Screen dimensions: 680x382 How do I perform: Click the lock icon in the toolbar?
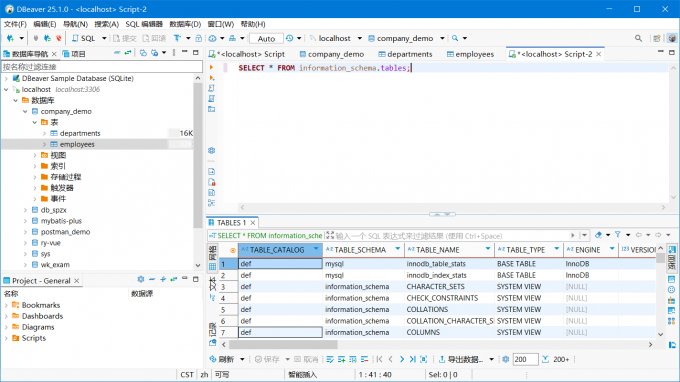tap(199, 38)
